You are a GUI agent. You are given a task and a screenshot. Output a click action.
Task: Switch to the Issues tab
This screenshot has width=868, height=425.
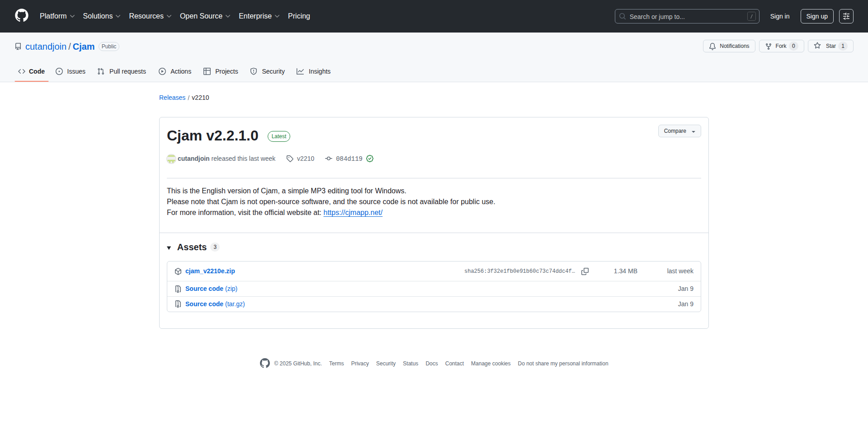pos(71,71)
